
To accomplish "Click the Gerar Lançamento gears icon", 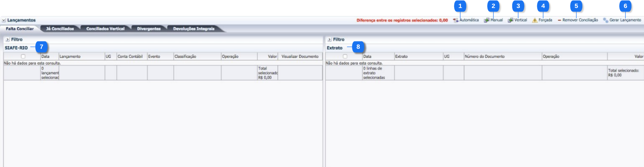I will (x=605, y=20).
